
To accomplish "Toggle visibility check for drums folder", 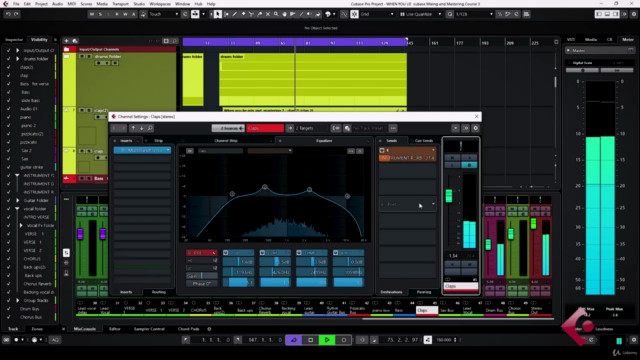I will (9, 59).
